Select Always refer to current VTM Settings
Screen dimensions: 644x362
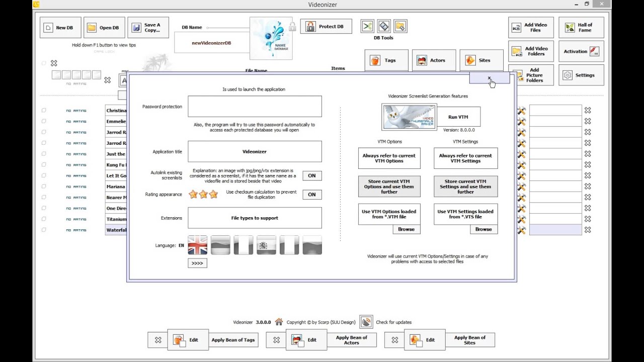coord(465,158)
